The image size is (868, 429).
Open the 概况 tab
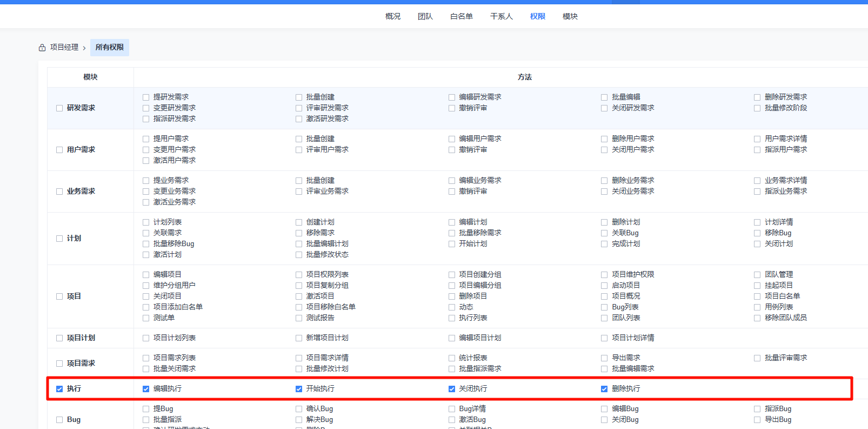click(x=392, y=16)
